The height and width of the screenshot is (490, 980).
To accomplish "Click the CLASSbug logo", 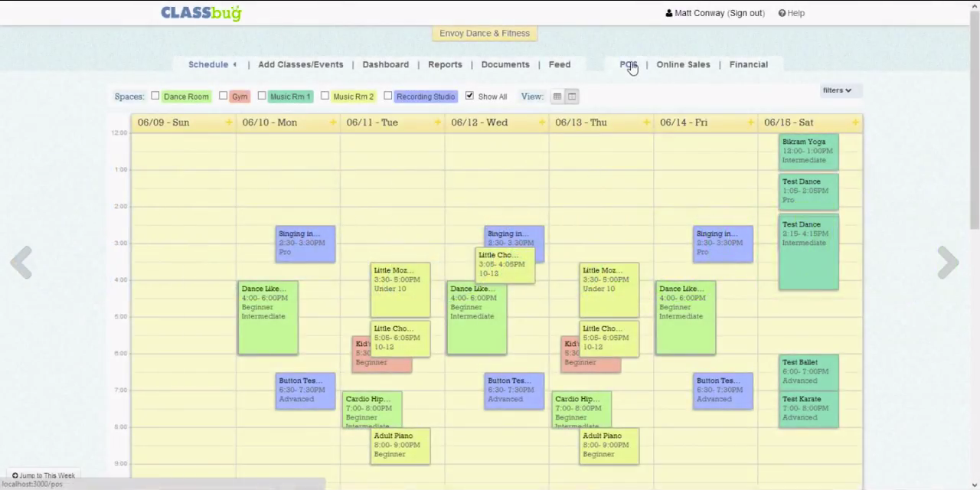I will click(x=201, y=12).
